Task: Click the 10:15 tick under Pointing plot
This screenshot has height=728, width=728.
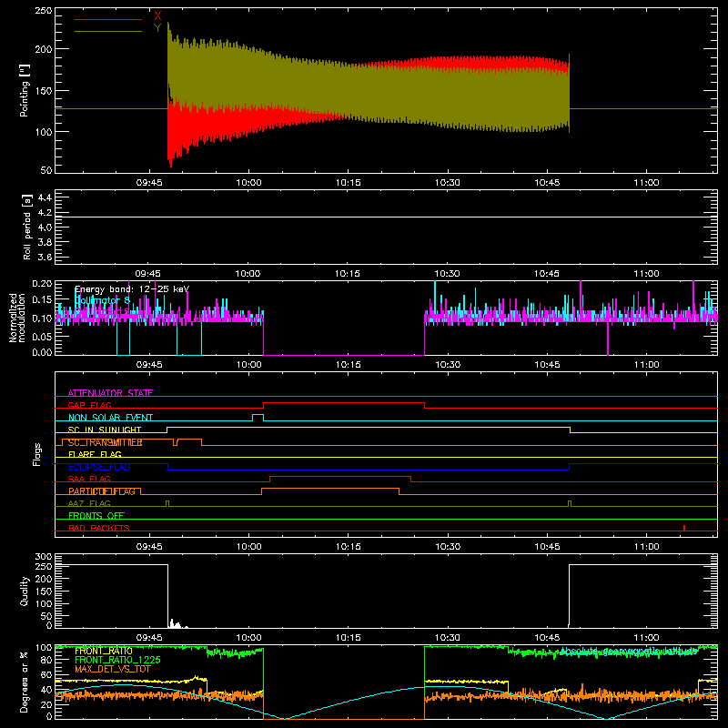Action: [349, 183]
